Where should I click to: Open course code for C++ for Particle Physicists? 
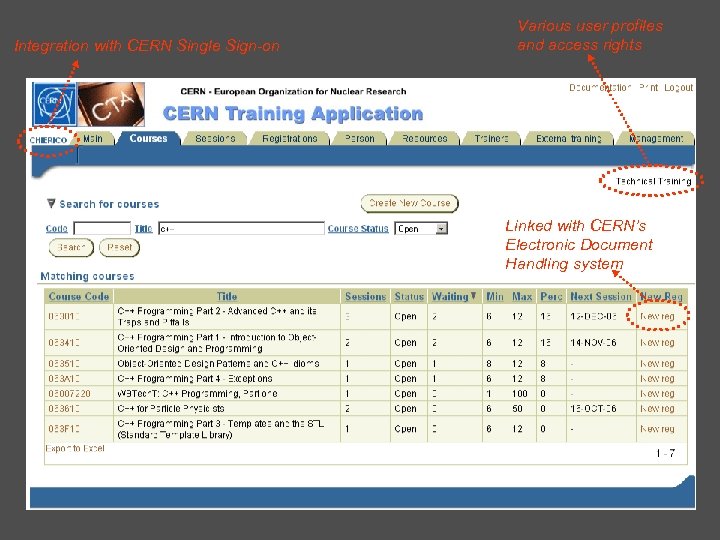[64, 409]
